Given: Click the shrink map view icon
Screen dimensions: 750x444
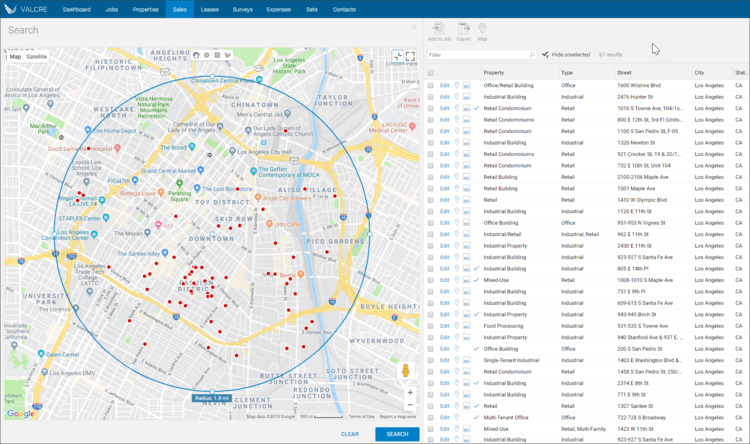Looking at the screenshot, I should coord(397,56).
